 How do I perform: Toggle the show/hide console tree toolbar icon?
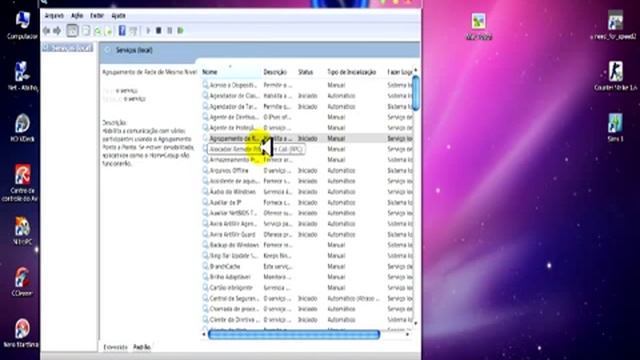(x=72, y=31)
